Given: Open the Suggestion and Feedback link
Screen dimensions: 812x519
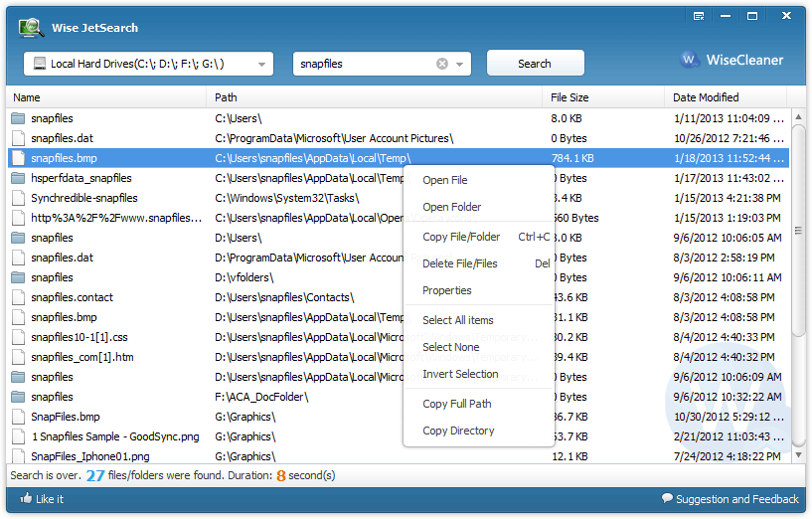Looking at the screenshot, I should [x=736, y=499].
